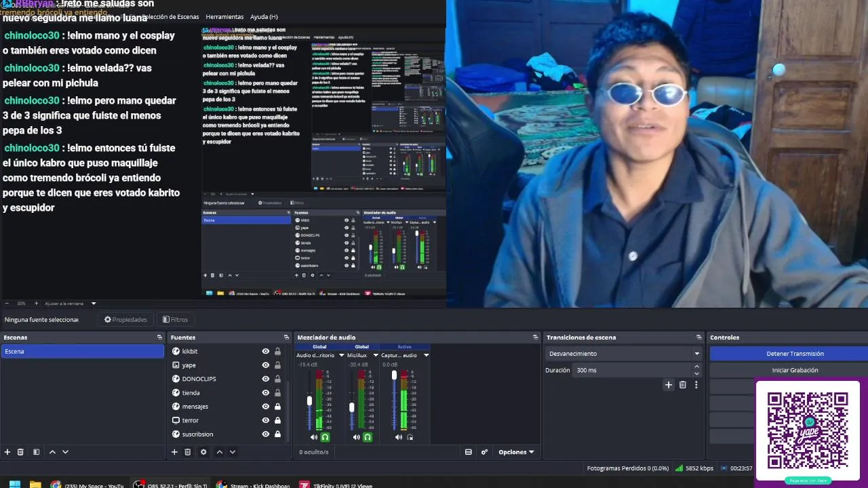Add a new source in the Fuentes panel

[x=174, y=452]
